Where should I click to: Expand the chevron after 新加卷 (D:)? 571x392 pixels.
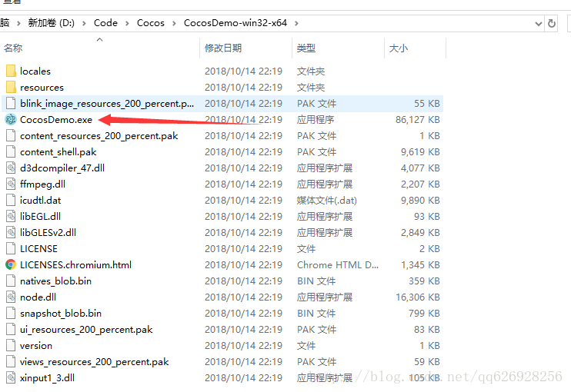click(x=84, y=23)
